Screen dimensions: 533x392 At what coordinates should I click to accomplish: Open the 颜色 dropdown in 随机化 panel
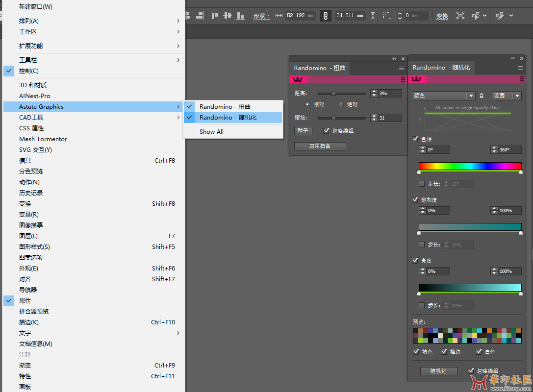(x=443, y=96)
